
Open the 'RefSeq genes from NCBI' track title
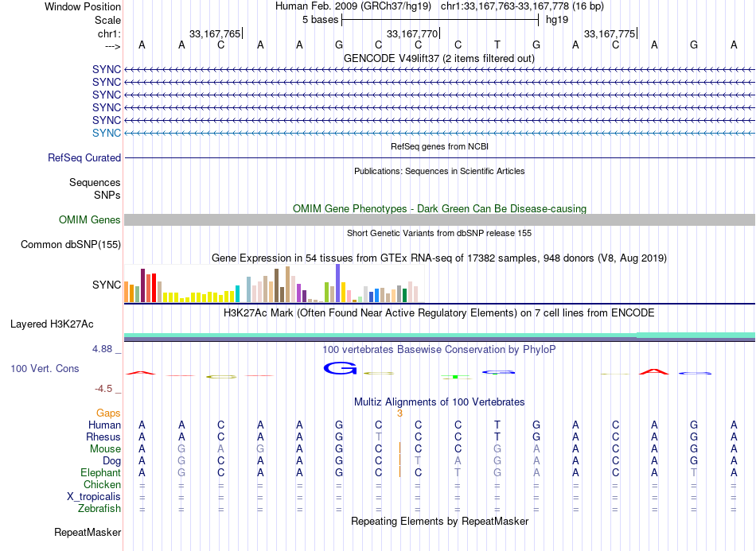(x=439, y=146)
